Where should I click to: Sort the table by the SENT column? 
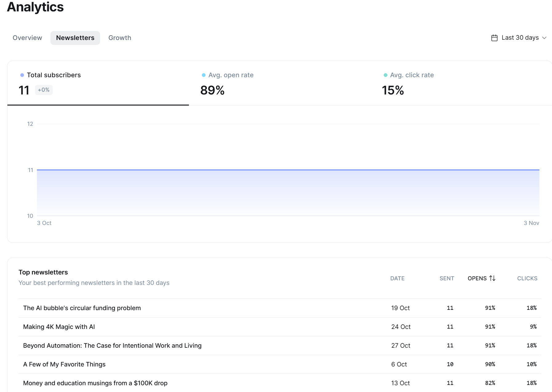(x=446, y=278)
